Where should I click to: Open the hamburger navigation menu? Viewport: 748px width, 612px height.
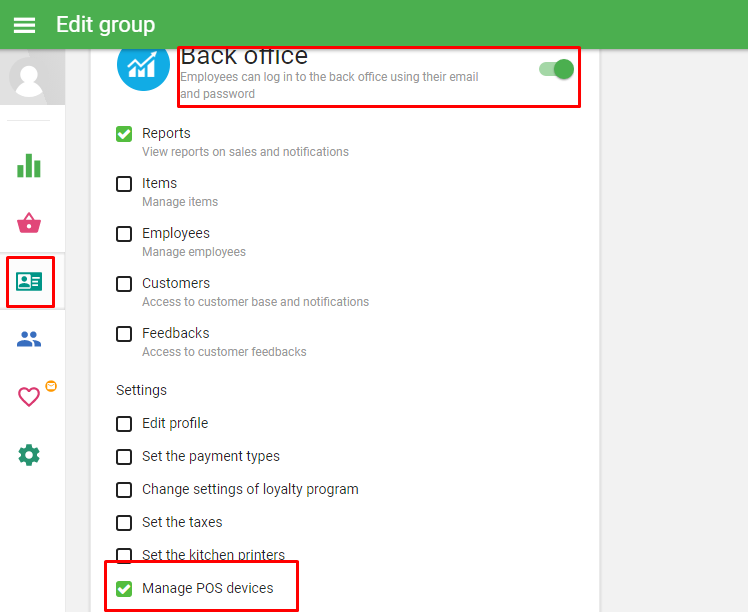pos(24,25)
